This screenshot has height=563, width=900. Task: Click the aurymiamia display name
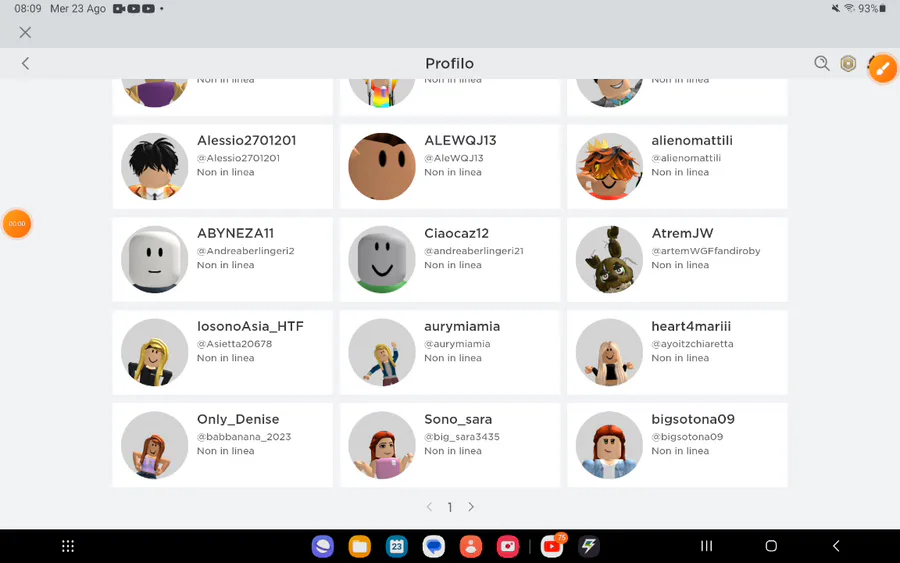click(x=462, y=327)
